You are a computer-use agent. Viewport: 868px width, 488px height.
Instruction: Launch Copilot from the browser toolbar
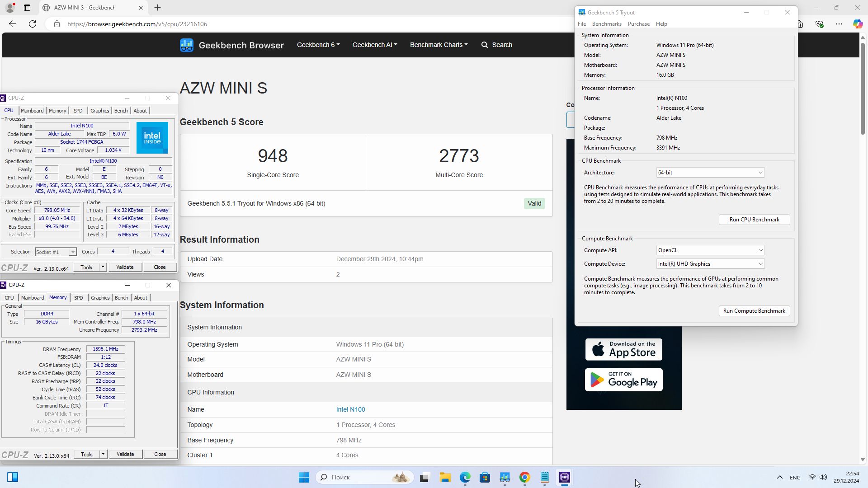click(858, 24)
